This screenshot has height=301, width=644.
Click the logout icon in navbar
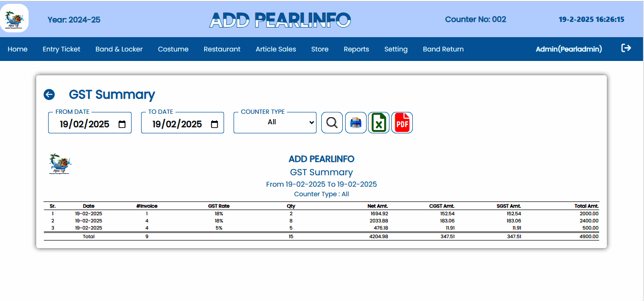(626, 48)
